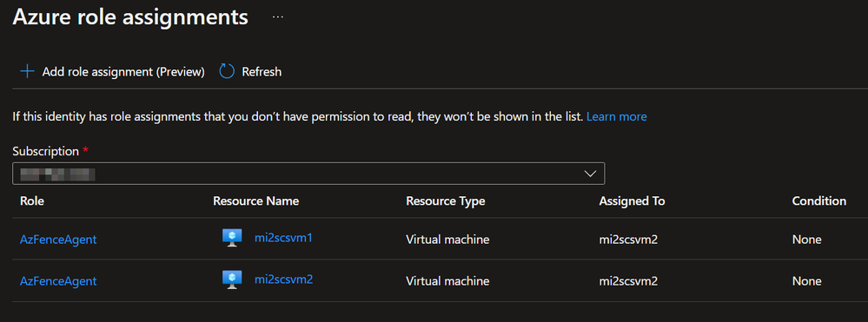The width and height of the screenshot is (868, 322).
Task: Open the mi2scsvm2 resource name link
Action: pyautogui.click(x=284, y=279)
